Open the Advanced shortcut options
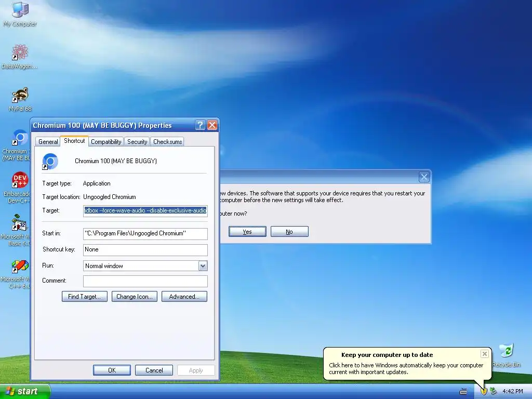Viewport: 532px width, 399px height. (184, 297)
